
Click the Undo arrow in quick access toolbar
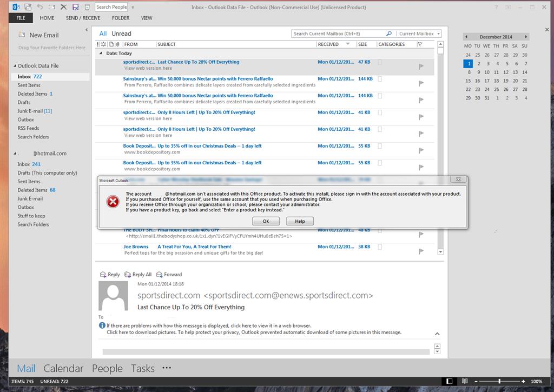click(x=39, y=6)
